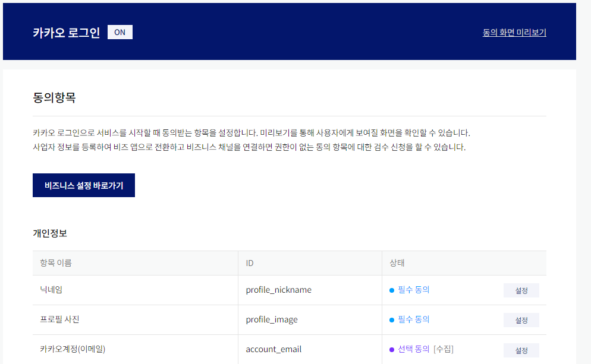Image resolution: width=591 pixels, height=364 pixels.
Task: Click the 카카오 로그인 page title
Action: 67,33
